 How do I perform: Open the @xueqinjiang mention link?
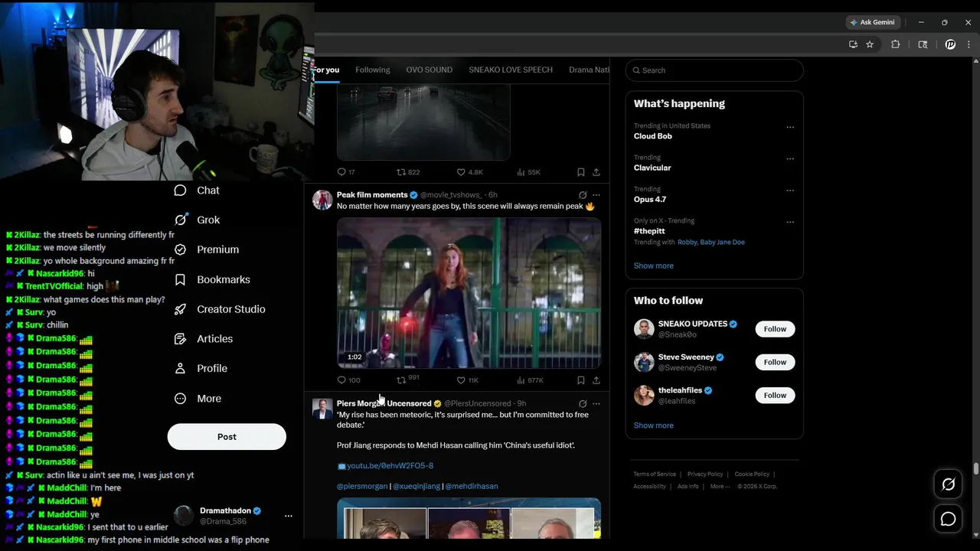pyautogui.click(x=416, y=486)
